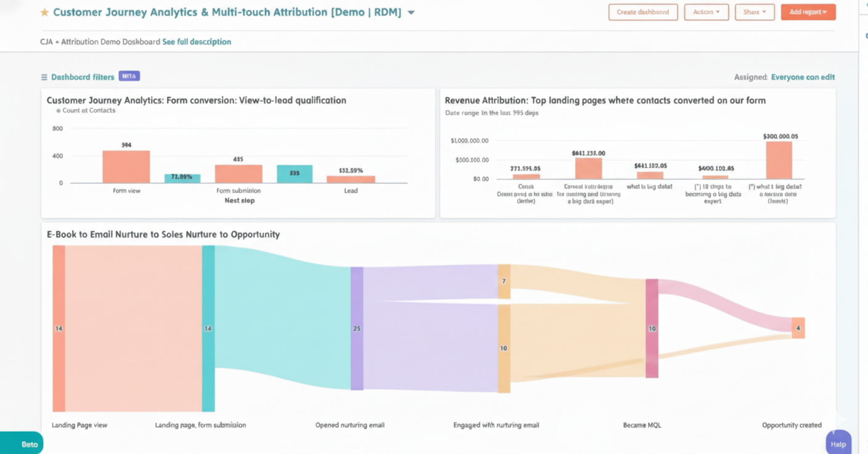Click the 'Create dashboard' button
868x454 pixels.
pos(643,12)
